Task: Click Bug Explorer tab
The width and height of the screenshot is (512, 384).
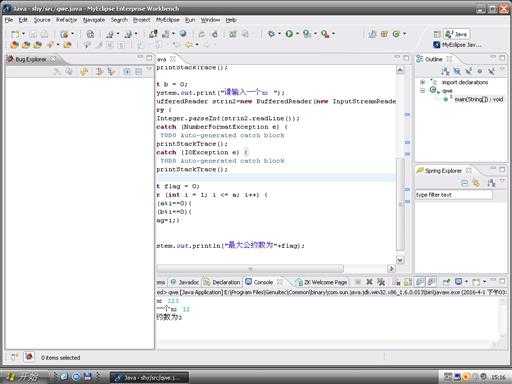Action: point(31,59)
